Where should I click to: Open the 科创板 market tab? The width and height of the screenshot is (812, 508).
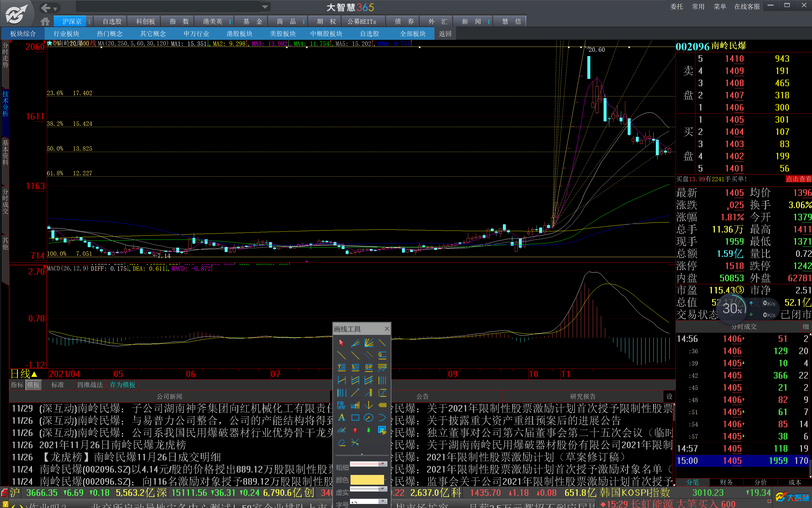click(145, 21)
